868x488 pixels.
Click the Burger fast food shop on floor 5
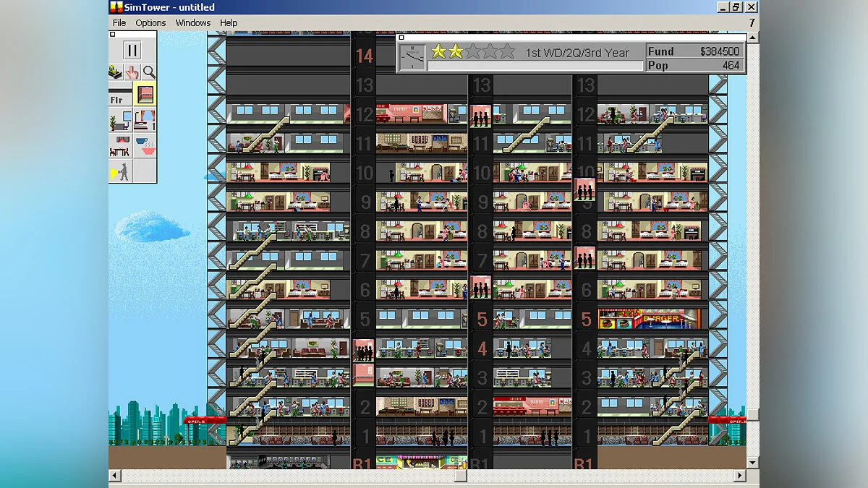650,319
